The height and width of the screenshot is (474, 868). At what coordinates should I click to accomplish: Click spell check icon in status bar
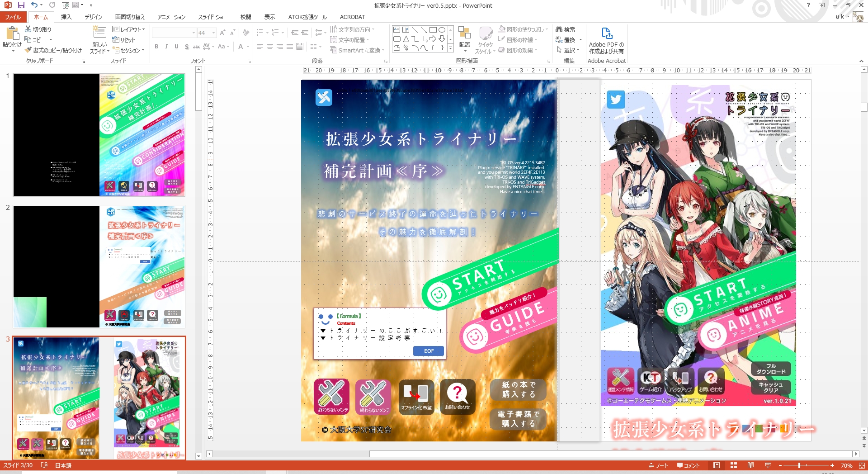(44, 465)
